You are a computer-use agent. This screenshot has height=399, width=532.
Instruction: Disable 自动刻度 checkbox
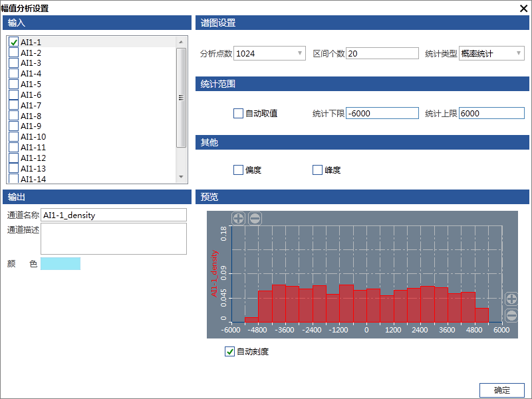coord(229,352)
